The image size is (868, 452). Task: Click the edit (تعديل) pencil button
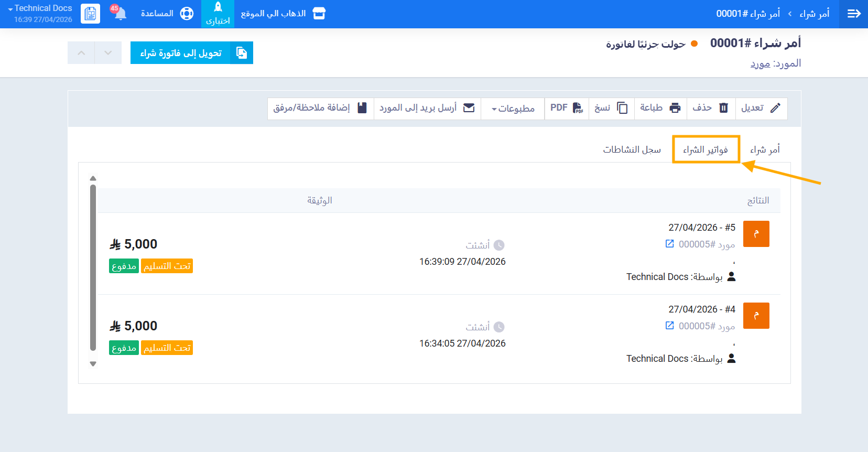pos(761,108)
